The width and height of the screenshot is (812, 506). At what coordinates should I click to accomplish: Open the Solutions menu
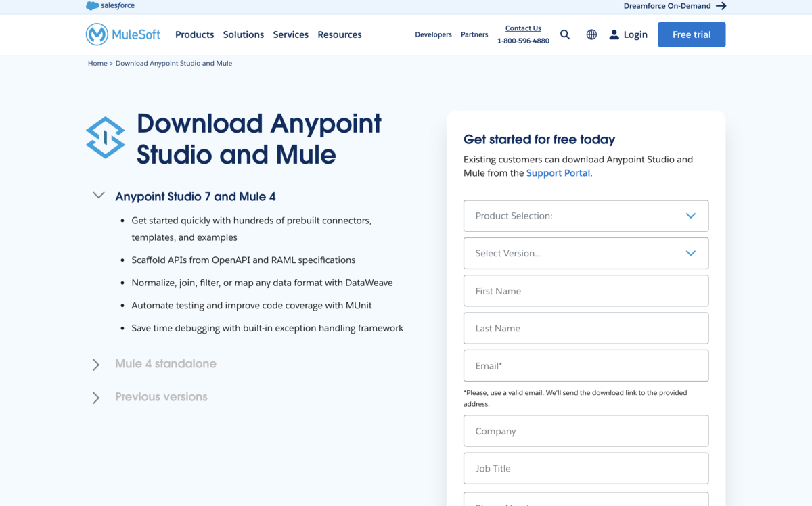[x=243, y=34]
